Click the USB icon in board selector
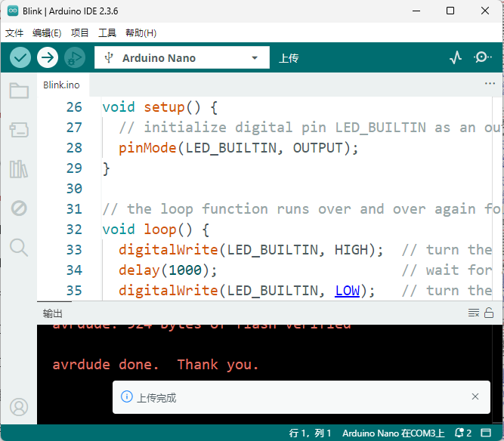Viewport: 504px width, 441px height. pos(109,58)
